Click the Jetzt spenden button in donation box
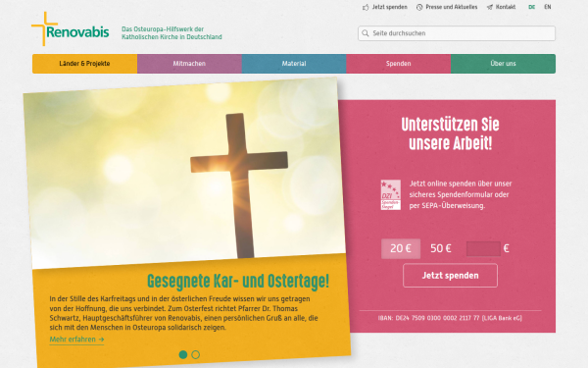The width and height of the screenshot is (588, 368). pos(450,275)
